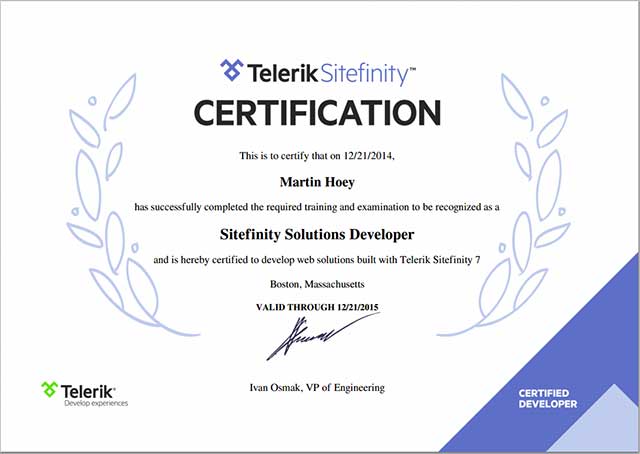The width and height of the screenshot is (640, 454).
Task: Click the Telerik Sitefinity logo at top
Action: coord(318,72)
